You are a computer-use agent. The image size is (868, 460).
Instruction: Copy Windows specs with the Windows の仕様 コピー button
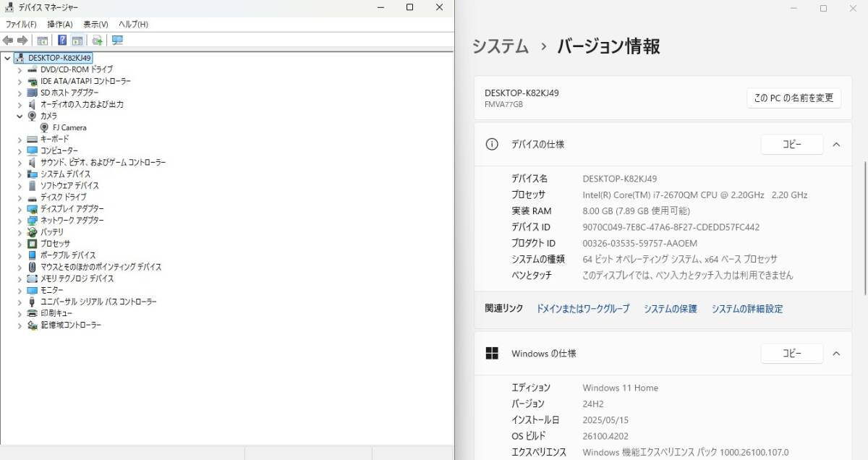[x=792, y=354]
